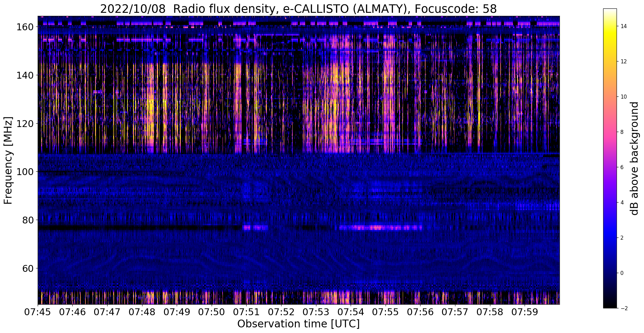Click the 07:45 time tick label
This screenshot has width=644, height=333.
pos(38,312)
